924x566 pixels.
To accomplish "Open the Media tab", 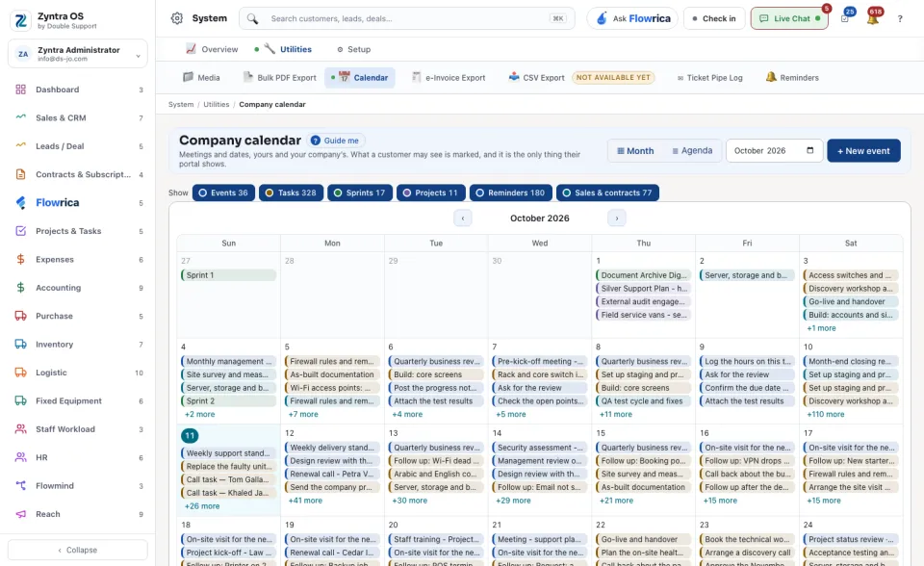I will point(201,78).
